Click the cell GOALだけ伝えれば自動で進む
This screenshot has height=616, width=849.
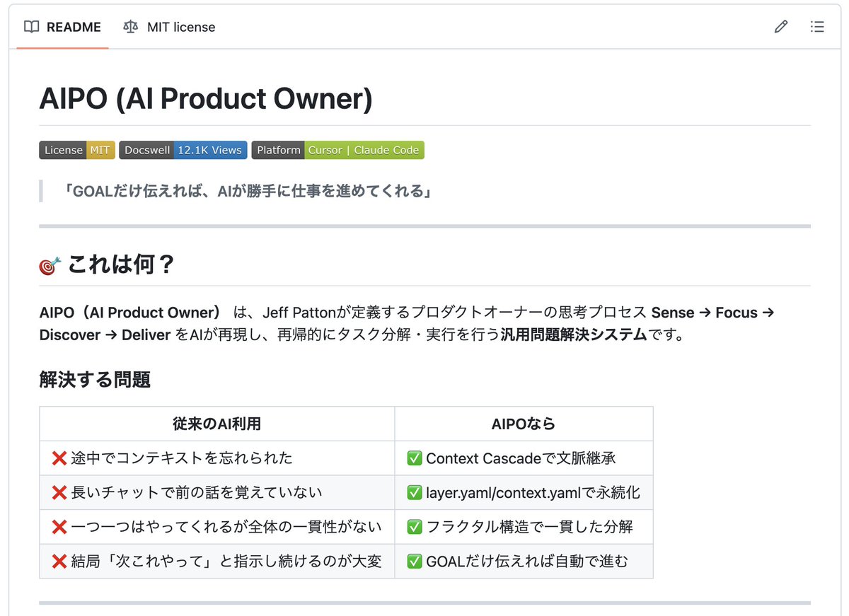[524, 562]
